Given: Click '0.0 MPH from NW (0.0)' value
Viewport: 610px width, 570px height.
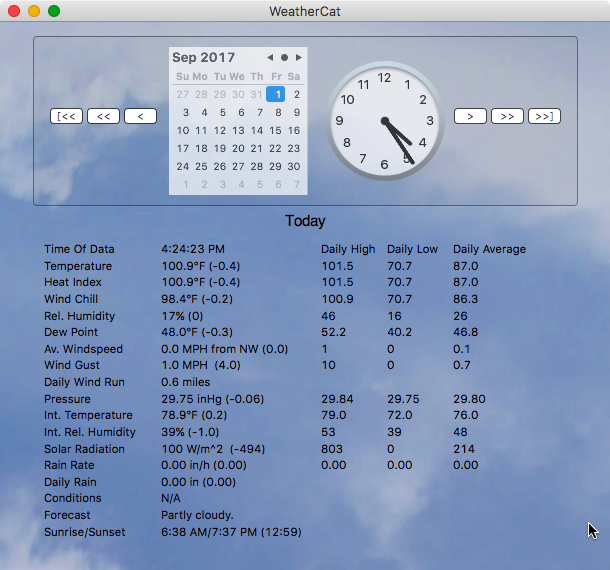Looking at the screenshot, I should click(x=224, y=349).
